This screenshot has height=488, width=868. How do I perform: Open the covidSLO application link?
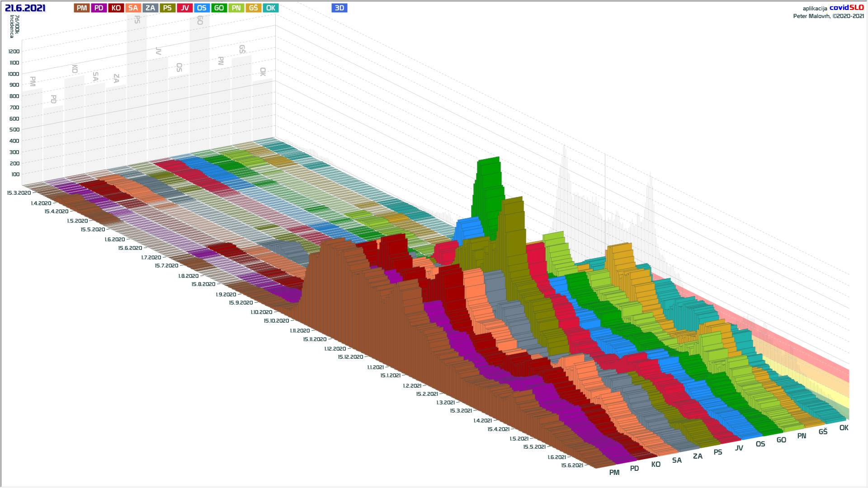click(x=846, y=8)
